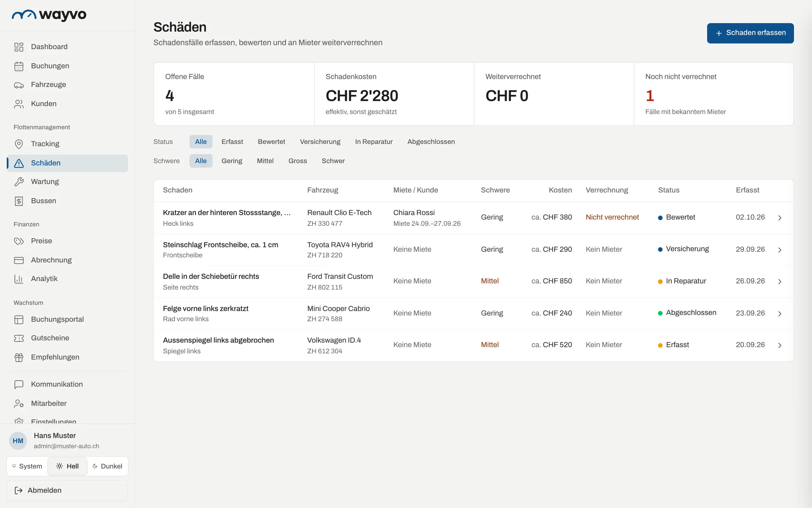Open Wartung wrench icon

click(x=19, y=182)
